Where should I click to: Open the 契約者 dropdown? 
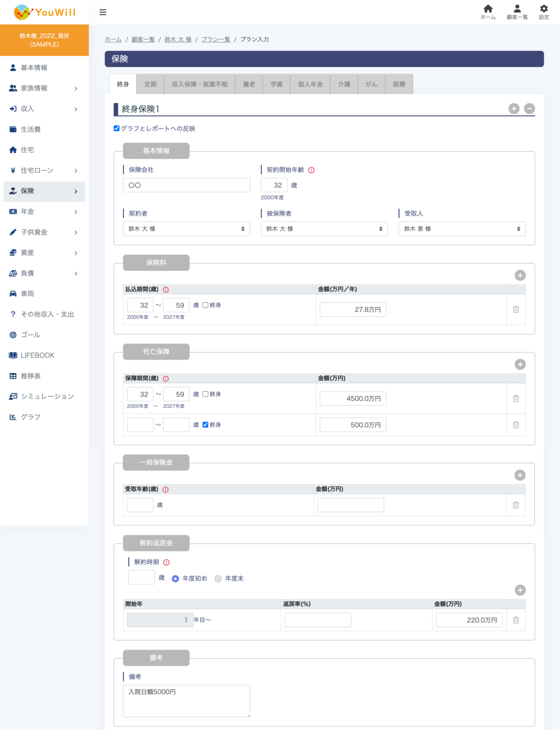186,229
